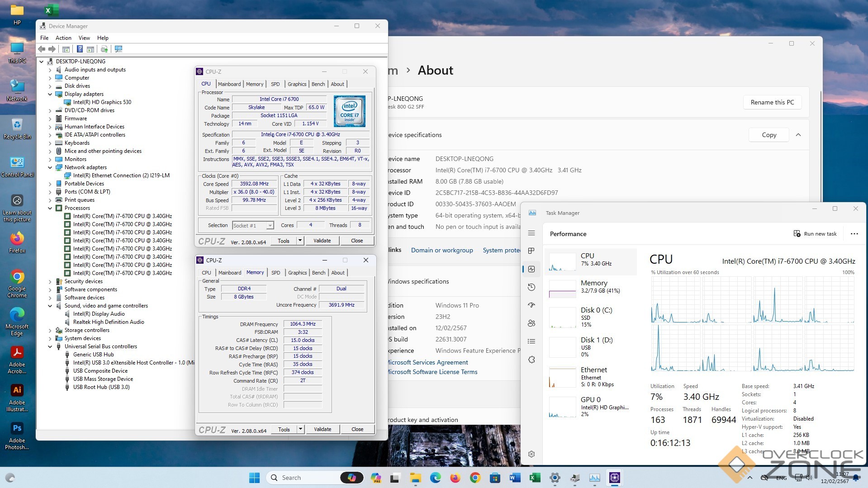Click Scan for hardware changes toolbar icon
The width and height of the screenshot is (868, 488).
(119, 49)
